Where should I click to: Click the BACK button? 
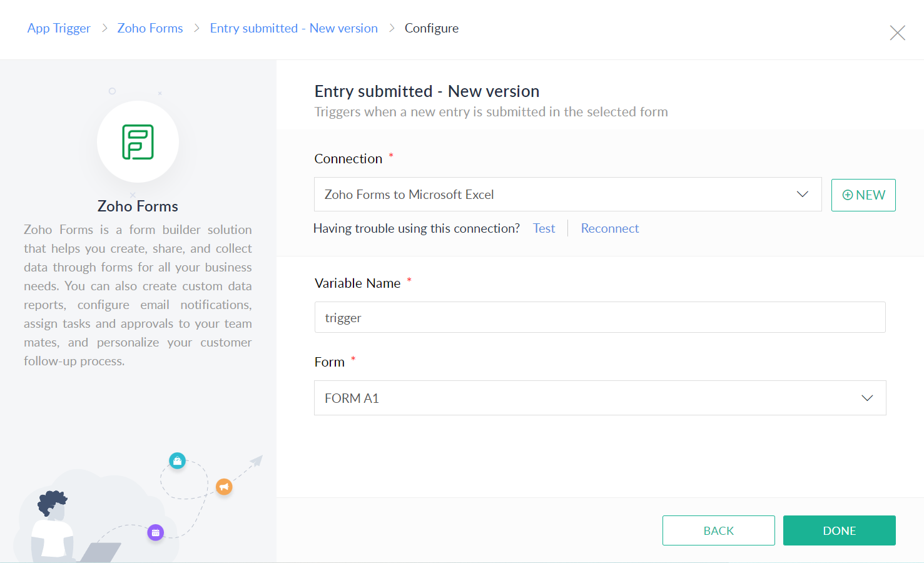(x=719, y=530)
